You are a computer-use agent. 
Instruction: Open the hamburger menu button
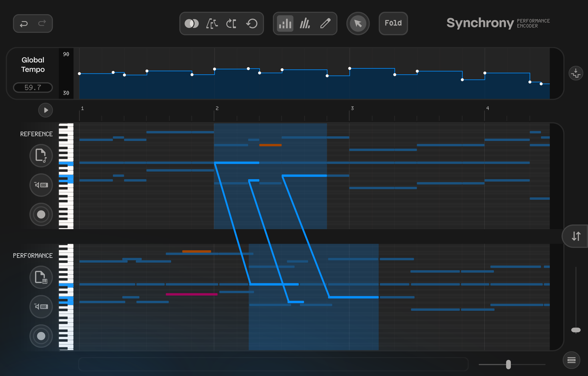click(572, 360)
